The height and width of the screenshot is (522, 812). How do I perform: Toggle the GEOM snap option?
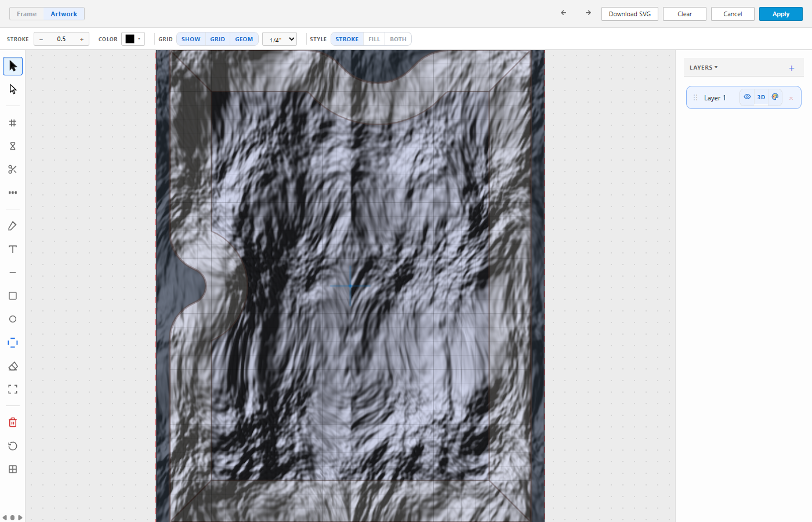[244, 39]
